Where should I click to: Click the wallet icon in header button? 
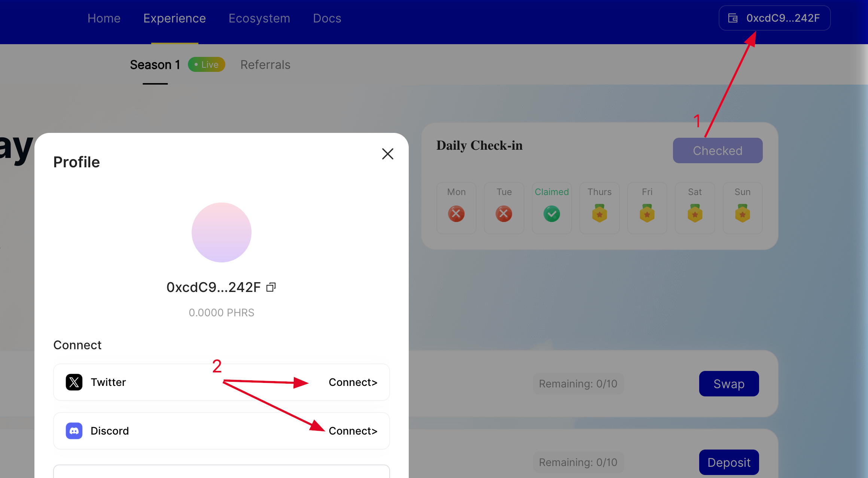pos(733,18)
